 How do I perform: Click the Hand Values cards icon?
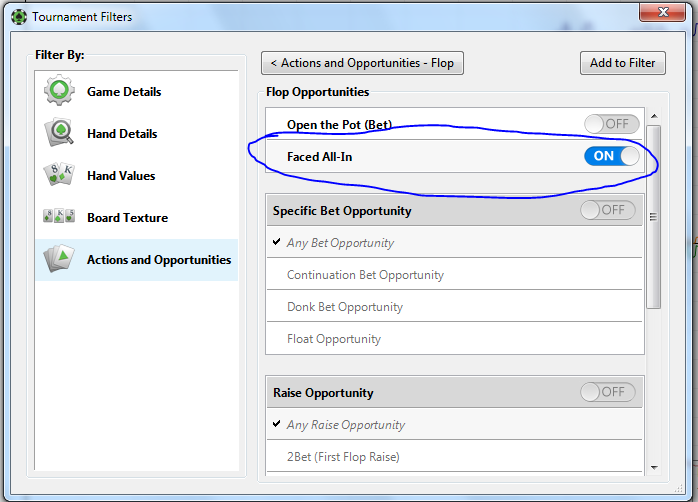(x=60, y=176)
